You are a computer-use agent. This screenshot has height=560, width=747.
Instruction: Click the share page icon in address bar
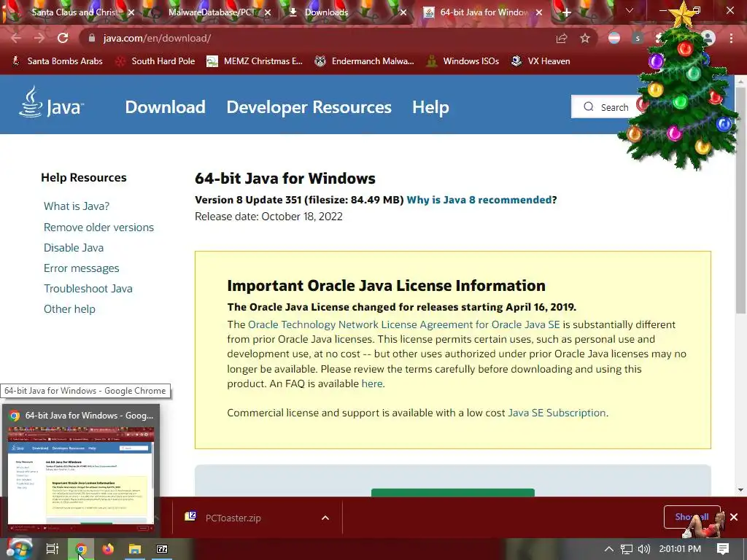(x=562, y=39)
